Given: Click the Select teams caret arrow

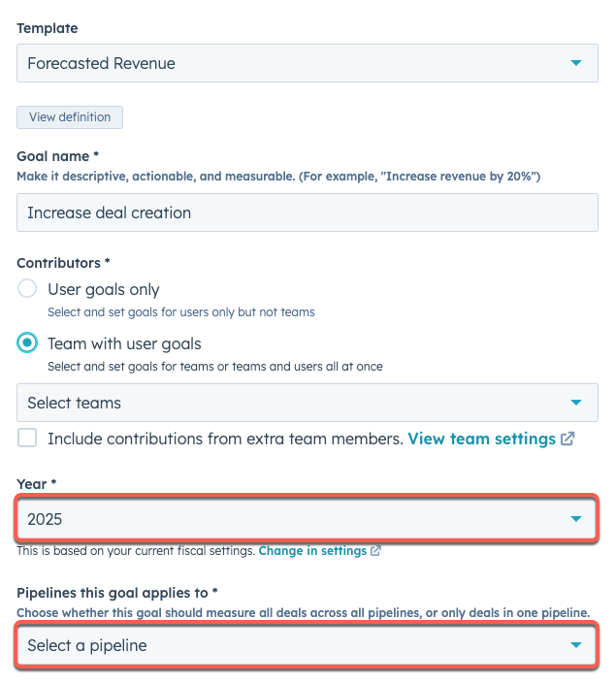Looking at the screenshot, I should pyautogui.click(x=576, y=403).
